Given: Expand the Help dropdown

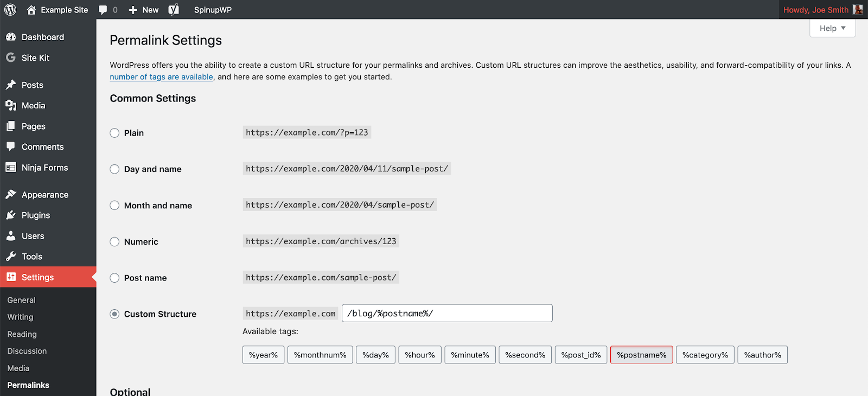Looking at the screenshot, I should [832, 28].
